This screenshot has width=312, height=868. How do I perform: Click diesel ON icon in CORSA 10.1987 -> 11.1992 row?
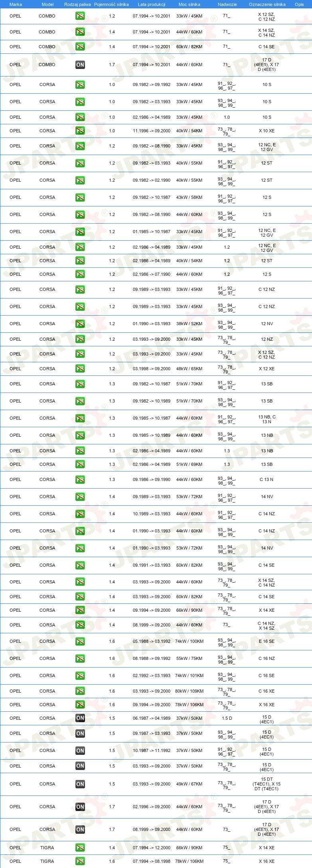(x=80, y=751)
